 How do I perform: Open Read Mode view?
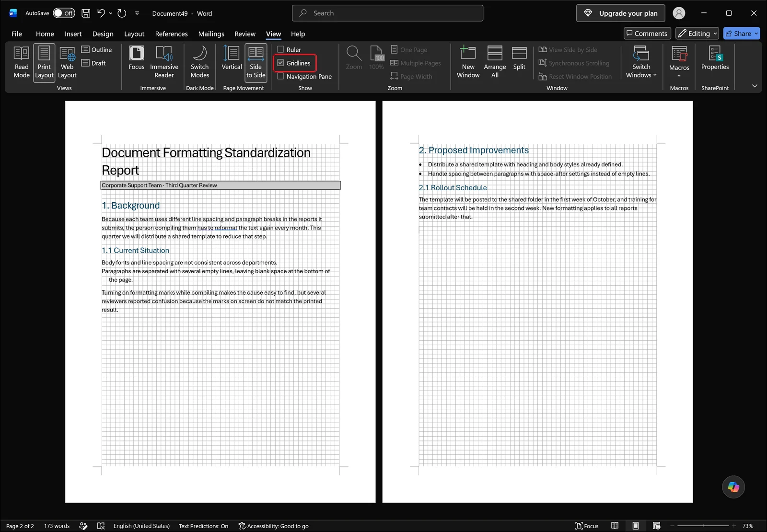(x=22, y=62)
